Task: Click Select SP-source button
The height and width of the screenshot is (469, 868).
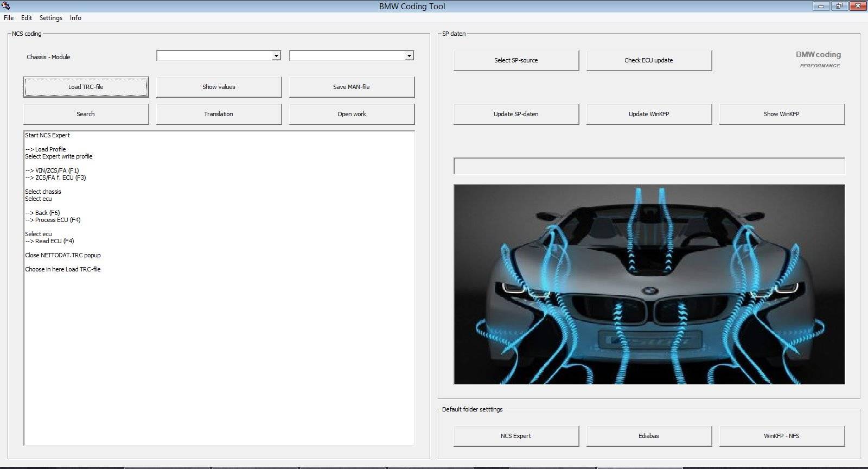Action: tap(516, 60)
